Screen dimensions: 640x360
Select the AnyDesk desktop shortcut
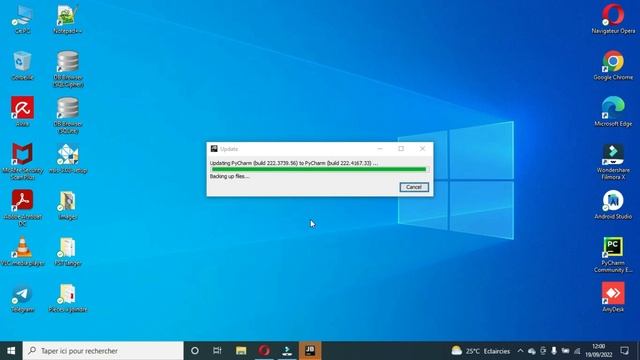(x=613, y=297)
